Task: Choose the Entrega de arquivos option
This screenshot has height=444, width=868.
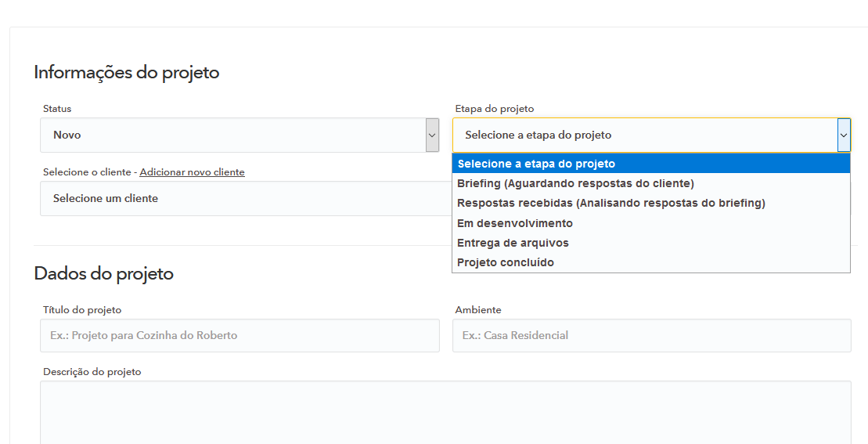Action: [x=513, y=243]
